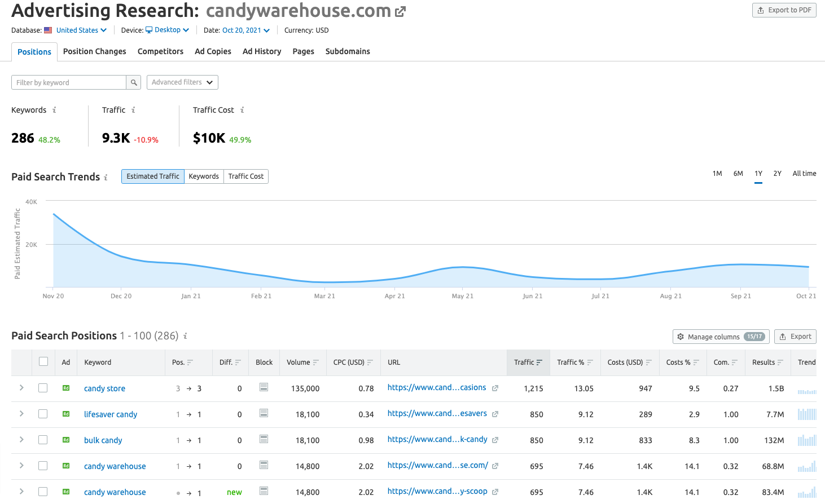Screen dimensions: 825x504
Task: Open the Oct 20, 2021 date dropdown
Action: click(246, 30)
